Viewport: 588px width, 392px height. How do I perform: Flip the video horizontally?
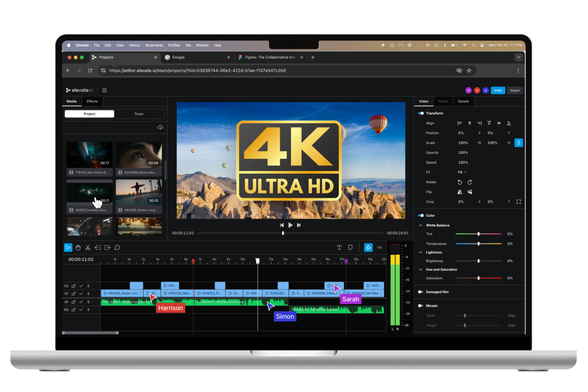[x=460, y=192]
